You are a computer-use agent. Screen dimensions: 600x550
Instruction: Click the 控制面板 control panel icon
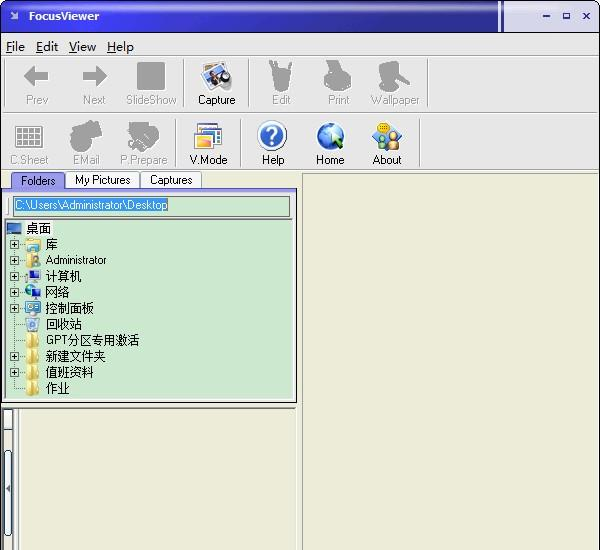pos(33,308)
